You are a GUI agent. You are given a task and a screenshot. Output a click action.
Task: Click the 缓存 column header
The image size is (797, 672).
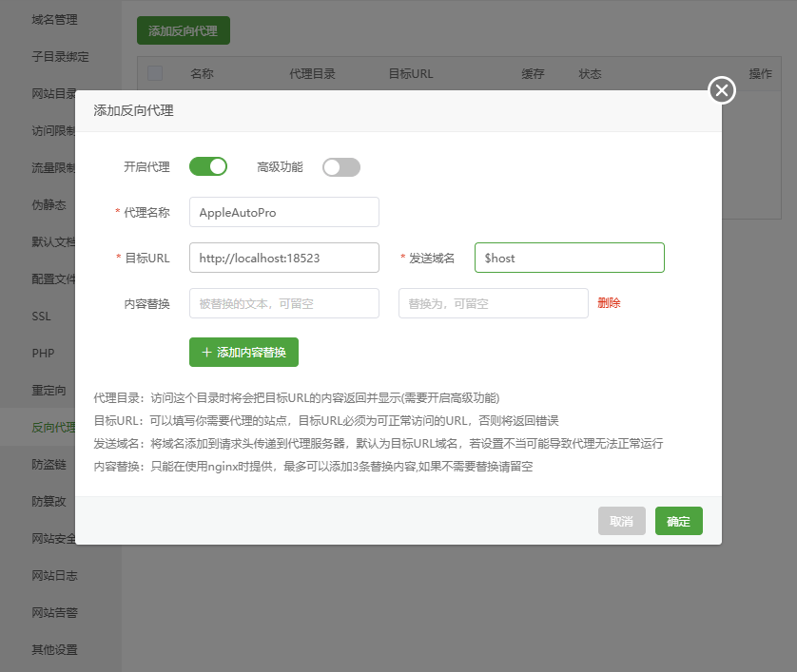[533, 74]
